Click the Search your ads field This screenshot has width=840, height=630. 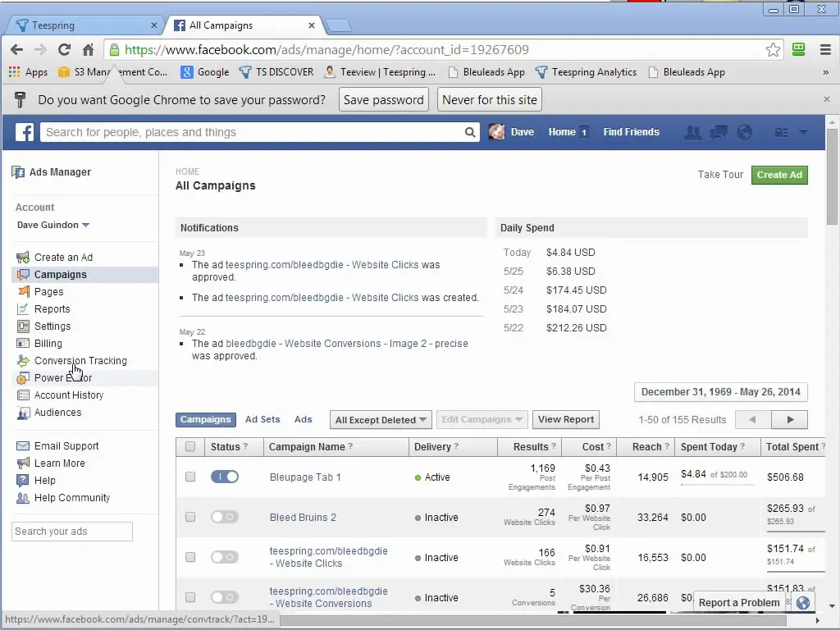72,532
